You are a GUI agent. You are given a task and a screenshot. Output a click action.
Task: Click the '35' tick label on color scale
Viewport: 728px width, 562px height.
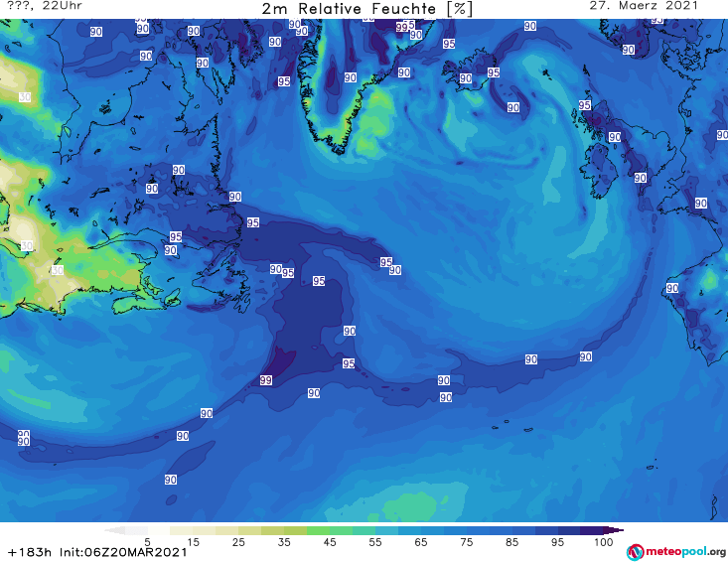click(x=284, y=542)
